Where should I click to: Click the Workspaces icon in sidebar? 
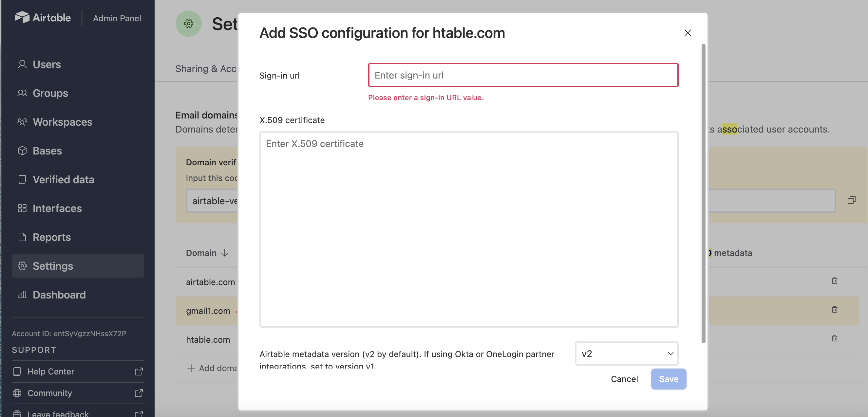(22, 121)
